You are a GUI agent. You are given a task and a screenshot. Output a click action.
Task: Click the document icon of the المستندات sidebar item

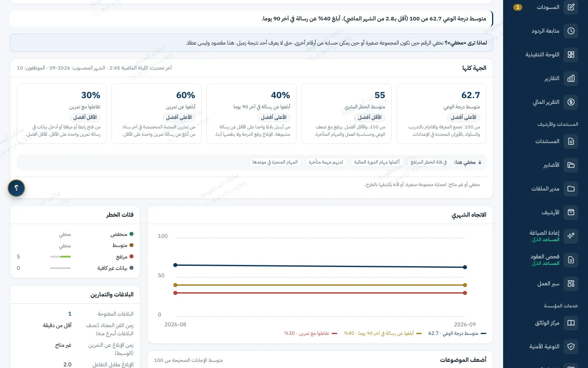pos(571,141)
